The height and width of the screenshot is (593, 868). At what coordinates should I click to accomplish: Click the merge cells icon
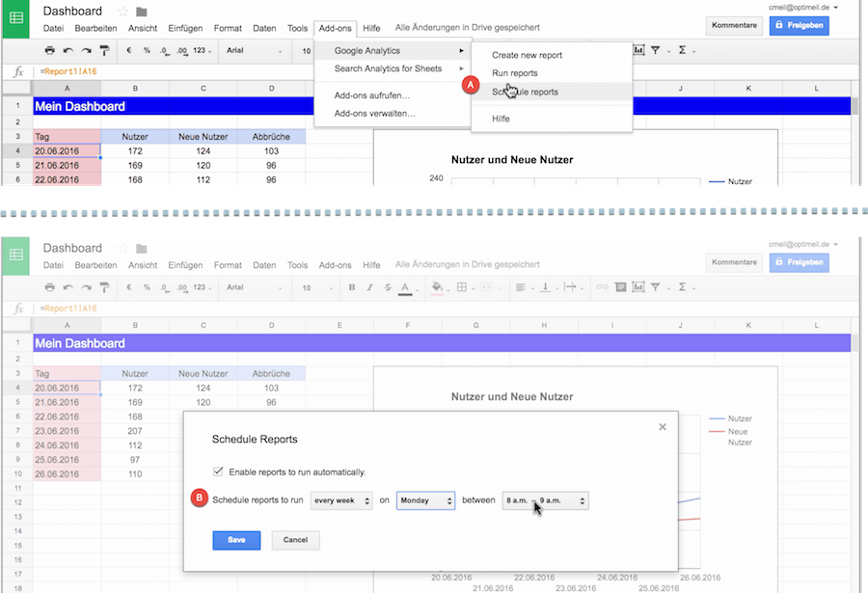tap(488, 287)
